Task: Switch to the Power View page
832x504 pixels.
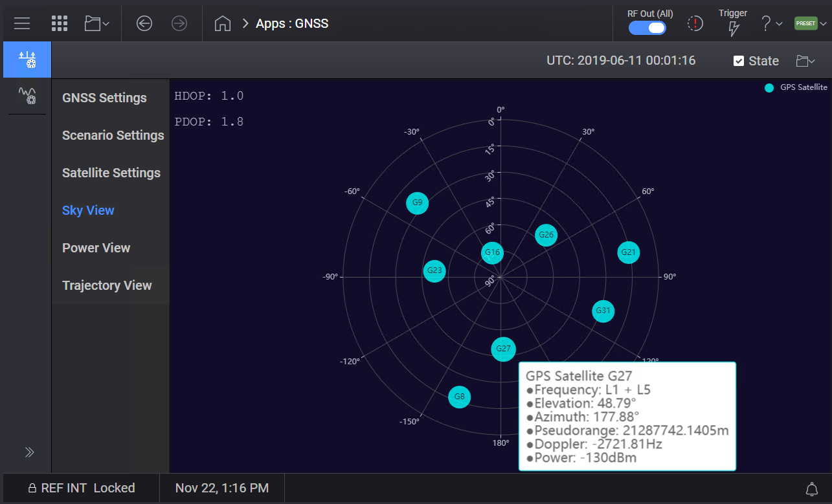Action: tap(96, 248)
